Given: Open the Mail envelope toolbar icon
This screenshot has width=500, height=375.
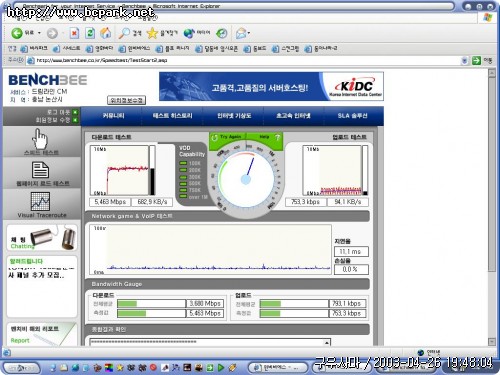Looking at the screenshot, I should pyautogui.click(x=241, y=33).
